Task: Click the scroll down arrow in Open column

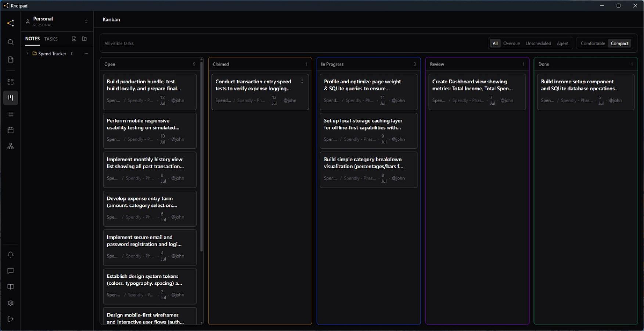Action: (x=201, y=323)
